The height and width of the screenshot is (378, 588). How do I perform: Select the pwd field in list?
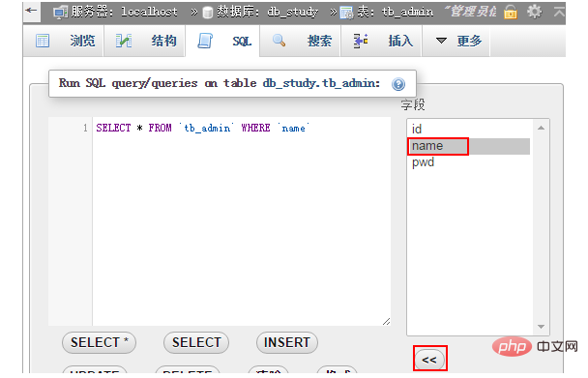pos(469,162)
